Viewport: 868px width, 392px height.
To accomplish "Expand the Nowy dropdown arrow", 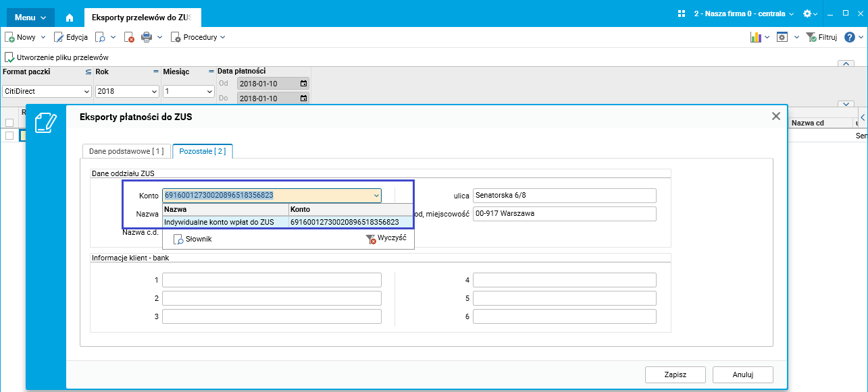I will coord(43,37).
